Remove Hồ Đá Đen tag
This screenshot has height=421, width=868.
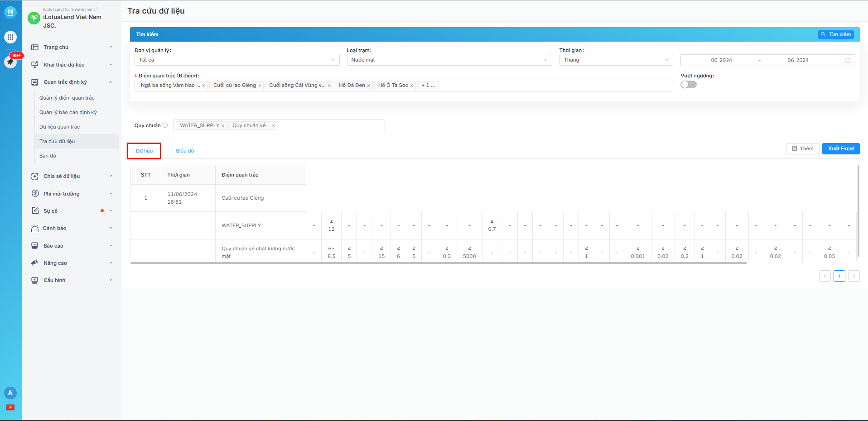pyautogui.click(x=369, y=86)
